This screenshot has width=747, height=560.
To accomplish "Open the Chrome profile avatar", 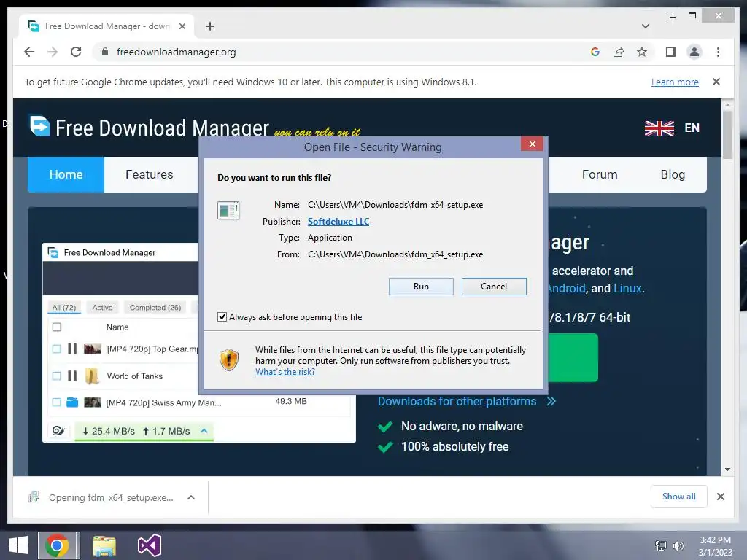I will [x=694, y=52].
